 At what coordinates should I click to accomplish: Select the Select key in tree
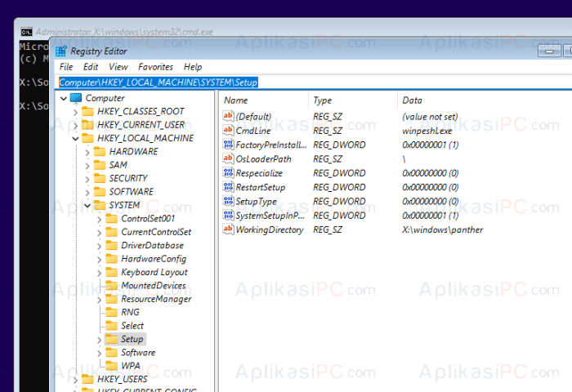coord(132,326)
